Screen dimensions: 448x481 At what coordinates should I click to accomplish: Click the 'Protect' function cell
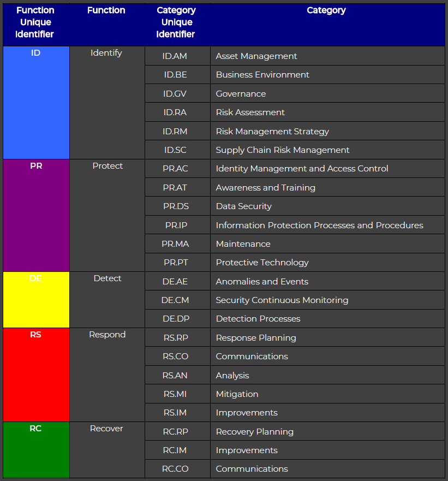click(107, 215)
